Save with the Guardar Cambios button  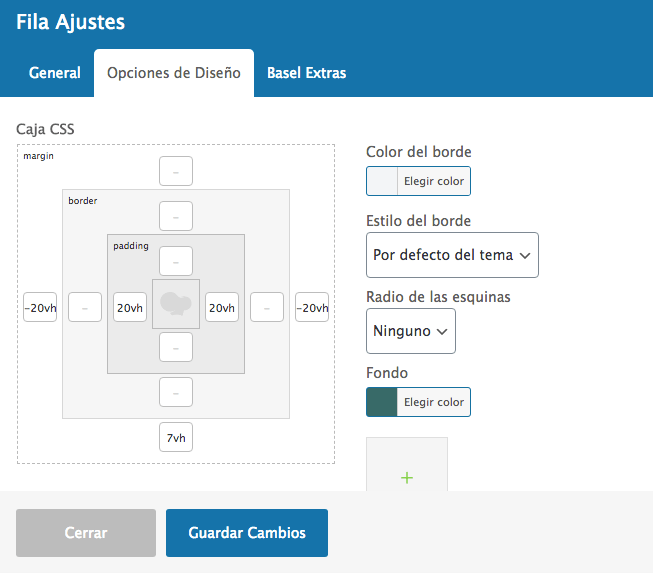pos(247,533)
